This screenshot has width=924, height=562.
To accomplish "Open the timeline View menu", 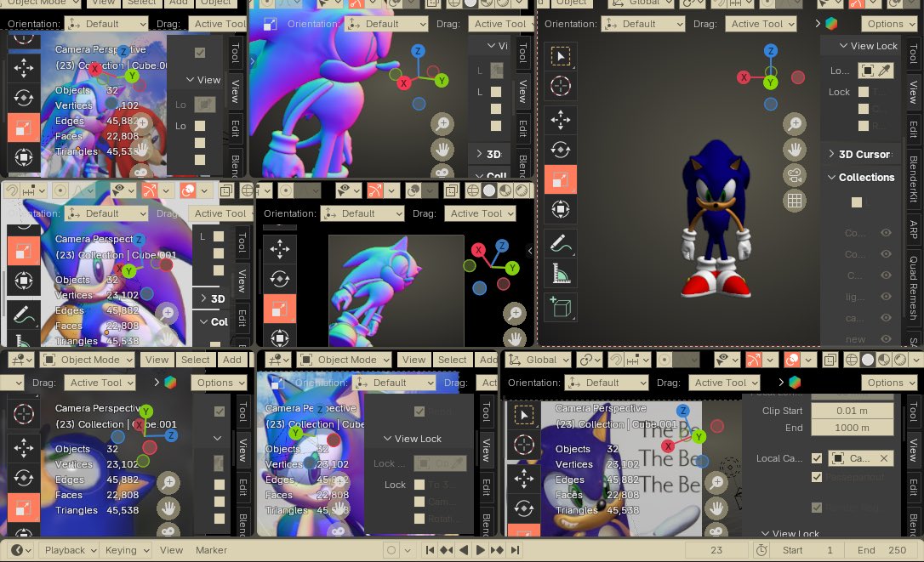I will 171,550.
